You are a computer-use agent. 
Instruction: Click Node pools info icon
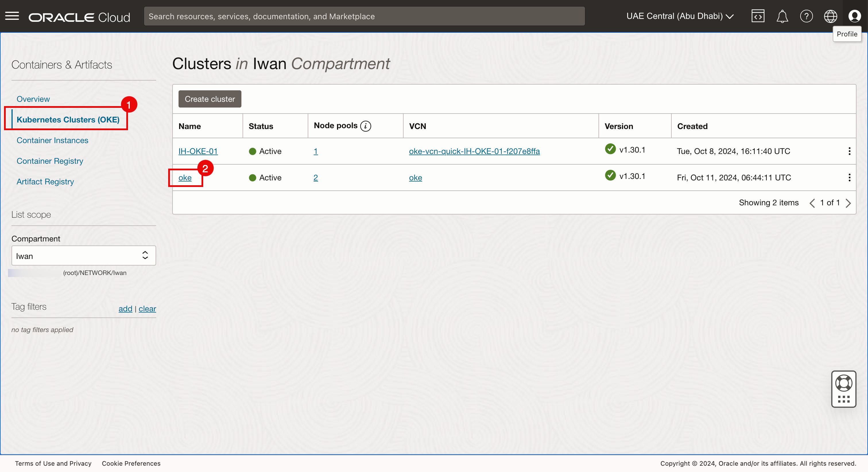(366, 126)
